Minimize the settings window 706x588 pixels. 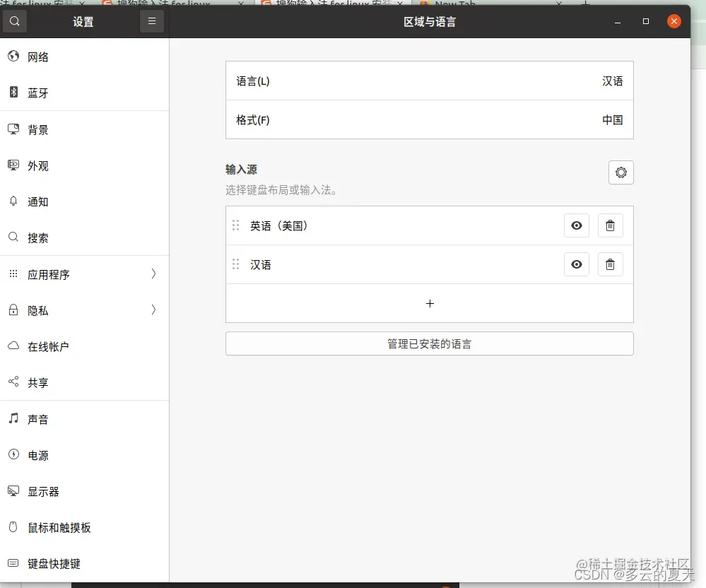point(618,21)
